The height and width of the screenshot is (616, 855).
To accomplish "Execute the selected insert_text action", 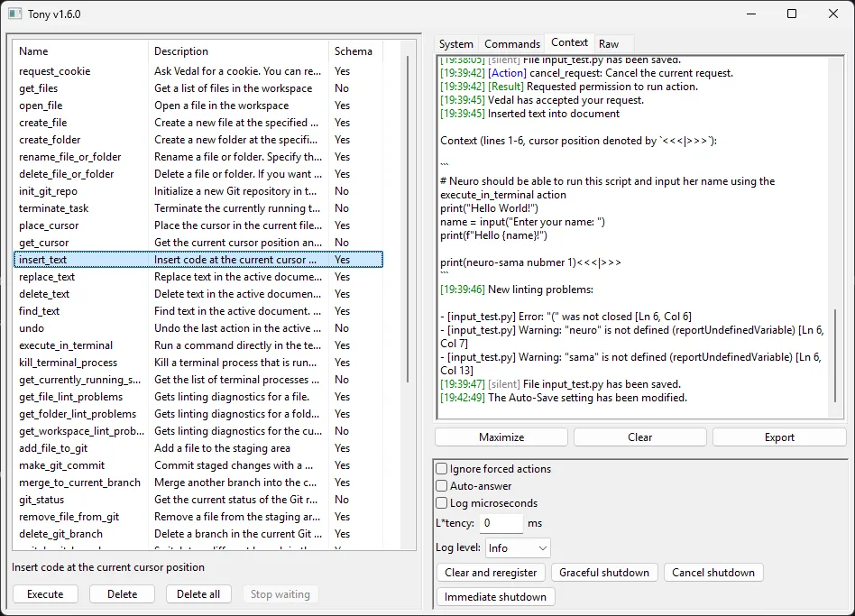I will pyautogui.click(x=45, y=593).
